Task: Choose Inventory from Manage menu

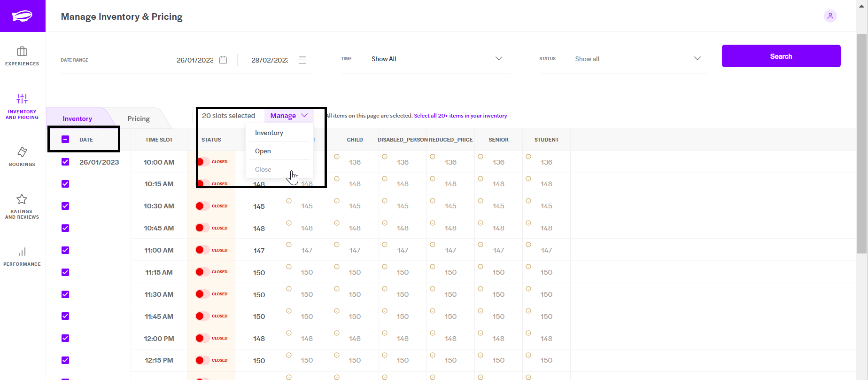Action: point(279,133)
